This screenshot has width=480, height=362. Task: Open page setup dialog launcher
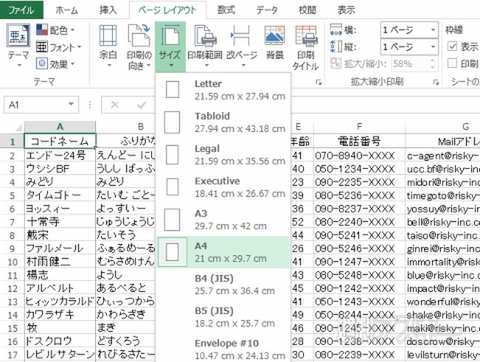pos(319,82)
